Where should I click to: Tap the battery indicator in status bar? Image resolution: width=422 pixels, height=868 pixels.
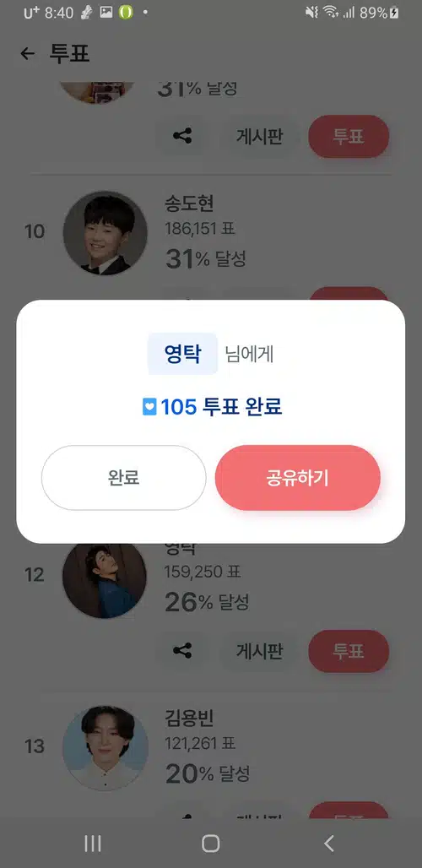(394, 13)
